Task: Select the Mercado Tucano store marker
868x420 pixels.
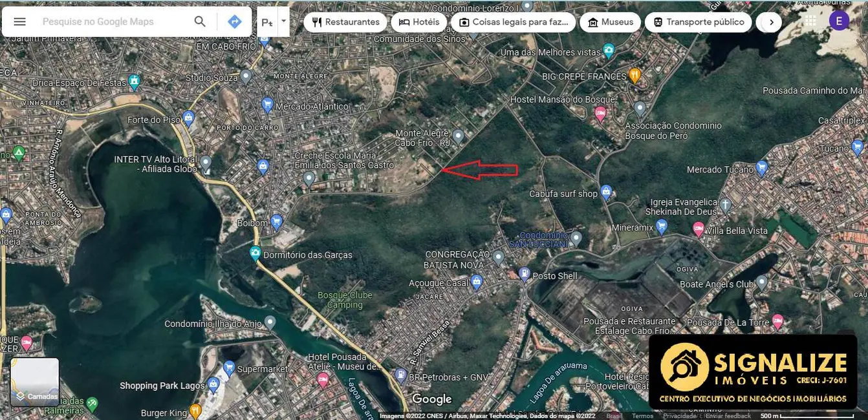Action: (763, 167)
